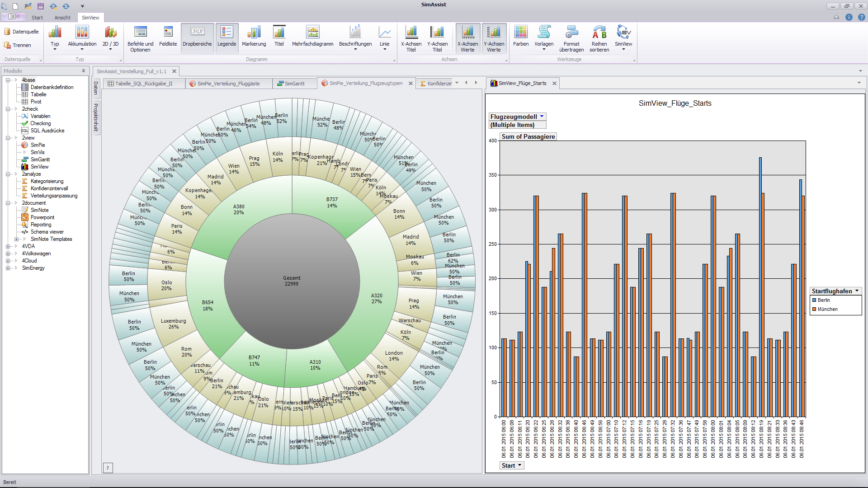Collapse the 2analyze tree node
Screen dimensions: 868x488
pos(8,174)
